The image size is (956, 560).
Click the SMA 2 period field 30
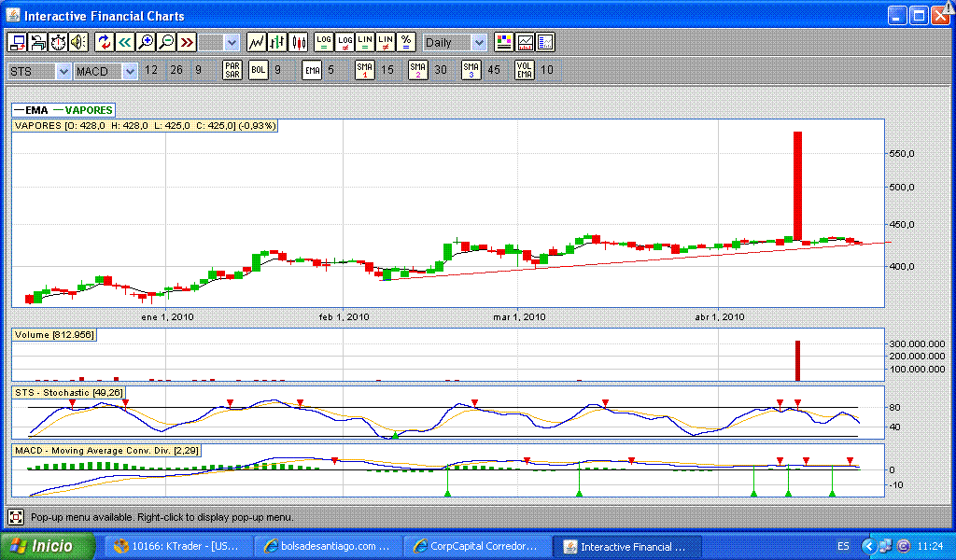441,70
